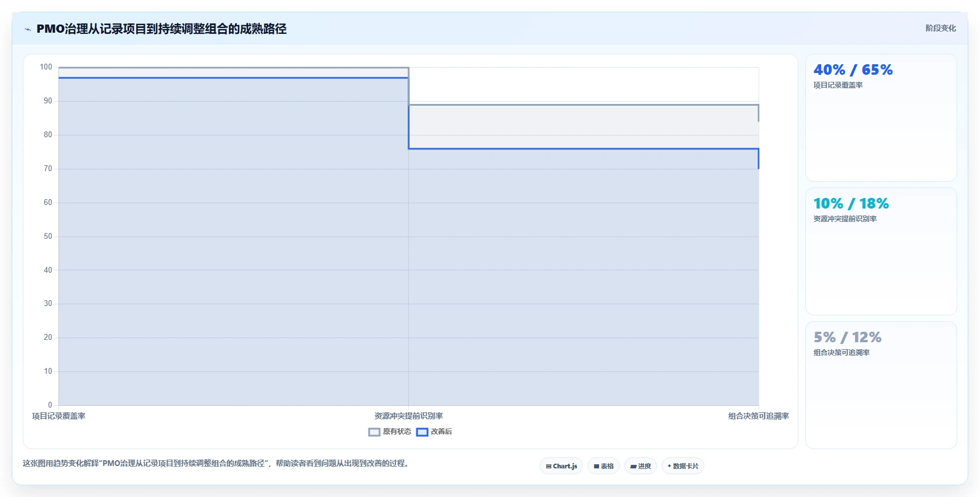Screen dimensions: 980x497
Task: Click the 0 tick on the y-axis
Action: tap(50, 405)
